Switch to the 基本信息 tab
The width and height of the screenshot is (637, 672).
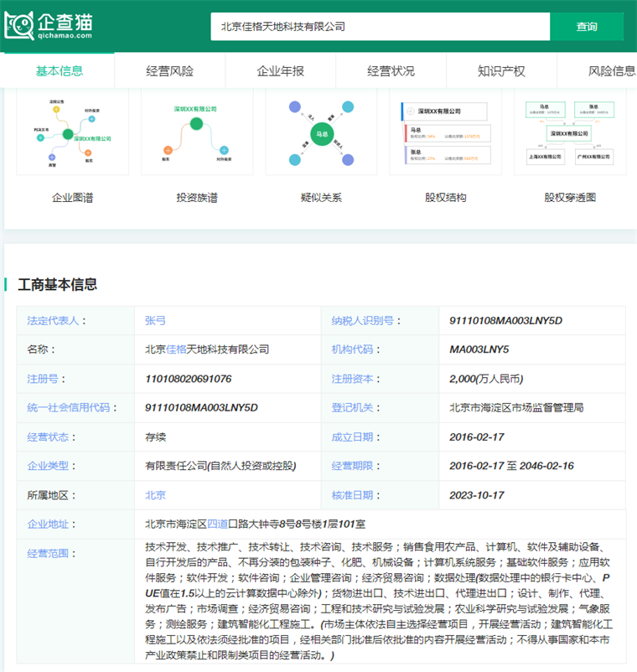[x=60, y=70]
